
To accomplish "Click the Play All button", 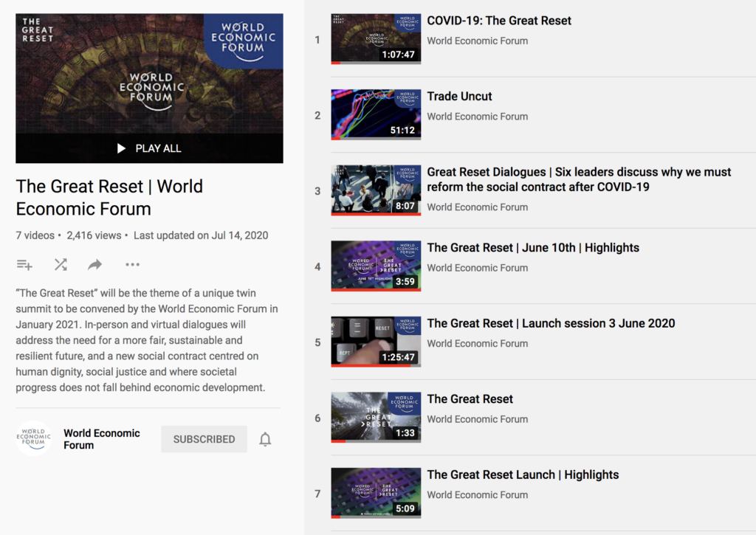I will pyautogui.click(x=149, y=148).
